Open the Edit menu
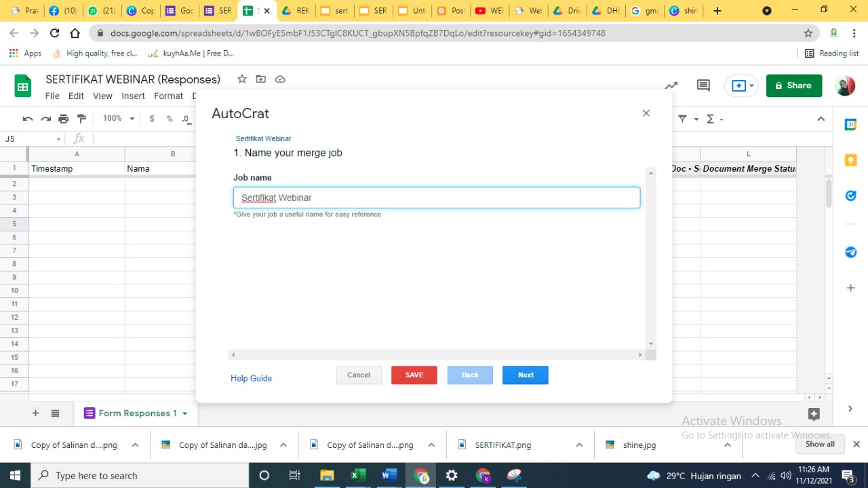Viewport: 868px width, 488px height. pyautogui.click(x=76, y=96)
